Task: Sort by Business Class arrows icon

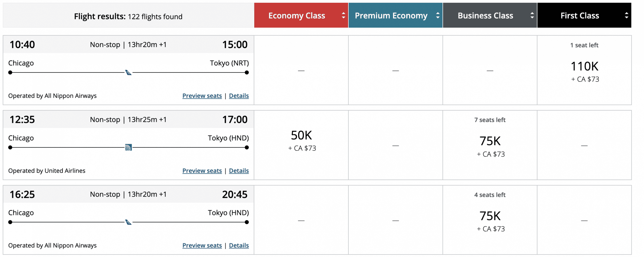Action: (x=532, y=16)
